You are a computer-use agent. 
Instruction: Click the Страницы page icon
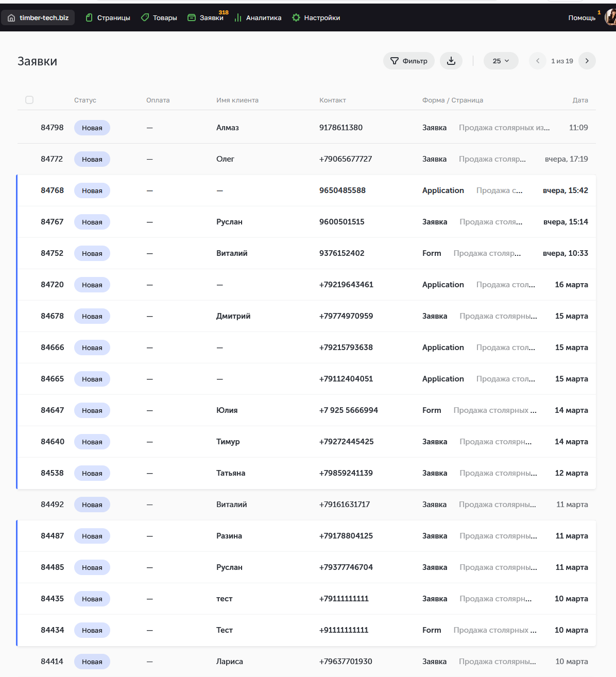point(89,18)
